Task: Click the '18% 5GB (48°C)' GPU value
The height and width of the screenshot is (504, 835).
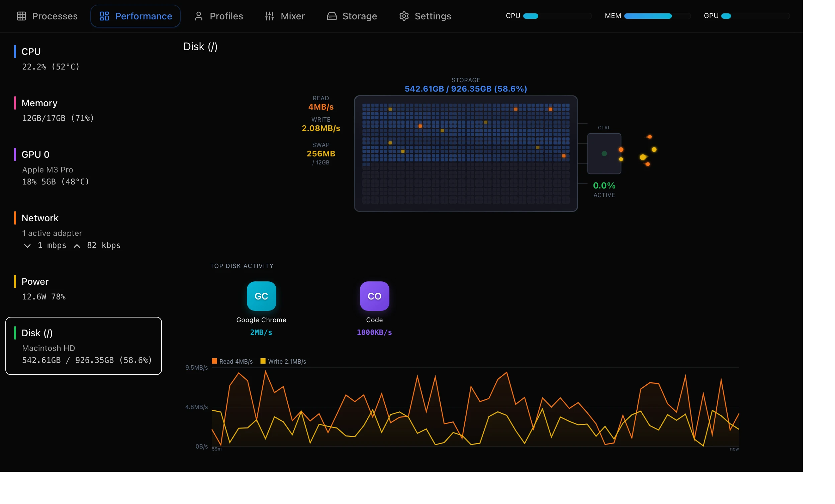Action: [x=56, y=182]
